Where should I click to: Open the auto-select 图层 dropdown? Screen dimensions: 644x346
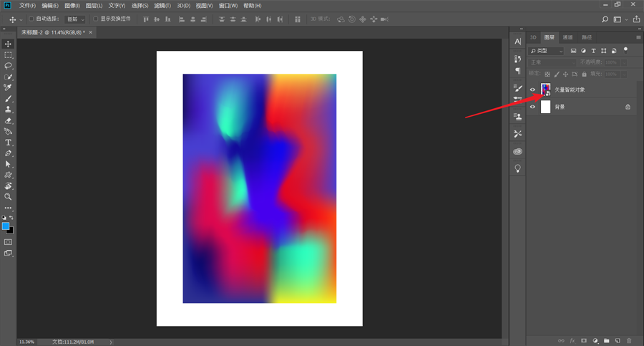click(x=74, y=19)
